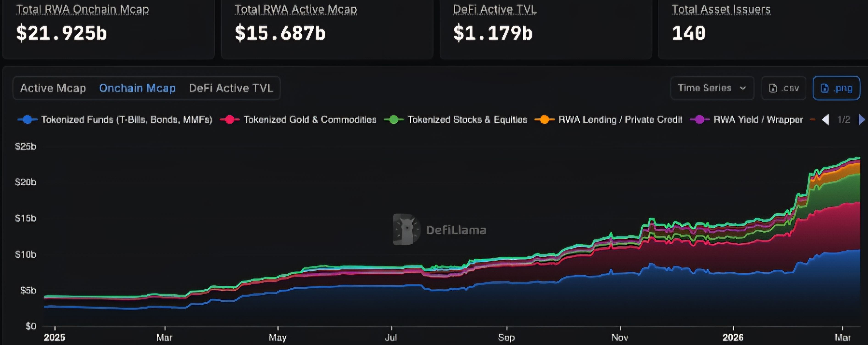Viewport: 868px width, 345px height.
Task: Click the blue Tokenized Funds legend marker
Action: (x=28, y=120)
